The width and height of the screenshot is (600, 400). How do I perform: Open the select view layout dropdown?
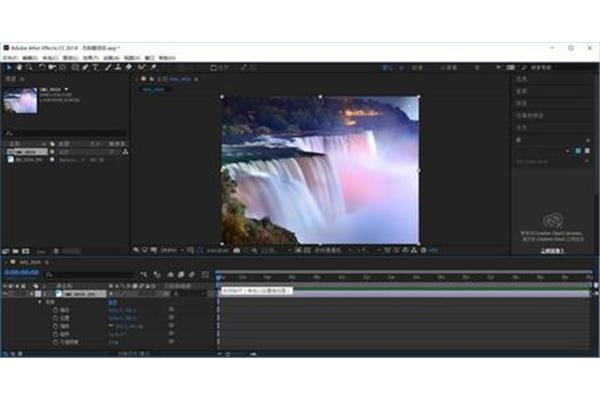365,250
